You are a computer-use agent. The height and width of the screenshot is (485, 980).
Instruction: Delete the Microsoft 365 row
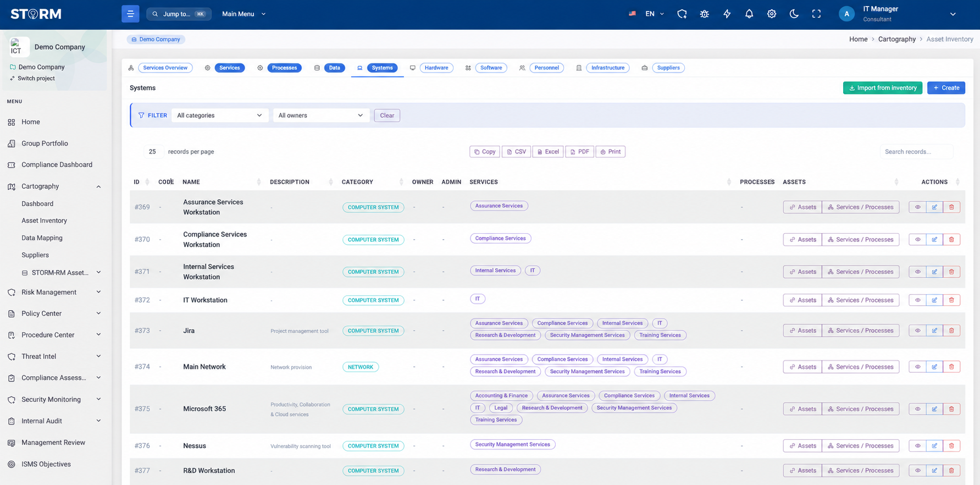pyautogui.click(x=951, y=409)
